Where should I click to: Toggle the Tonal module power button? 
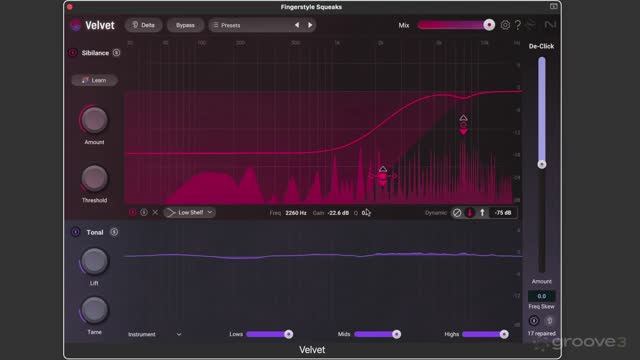coord(76,232)
